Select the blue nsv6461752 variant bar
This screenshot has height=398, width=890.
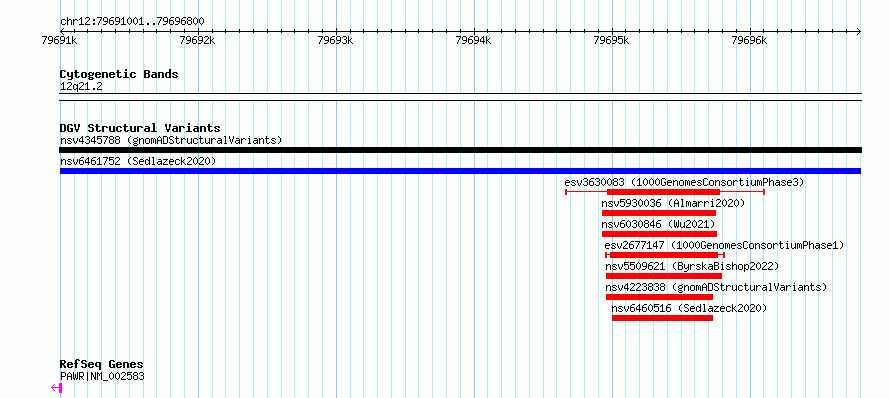[460, 171]
